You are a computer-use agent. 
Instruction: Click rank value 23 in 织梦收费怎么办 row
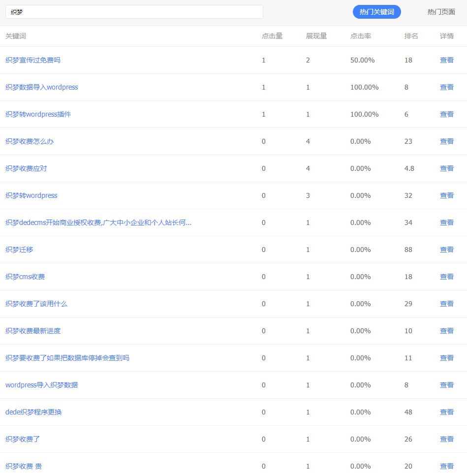coord(408,141)
